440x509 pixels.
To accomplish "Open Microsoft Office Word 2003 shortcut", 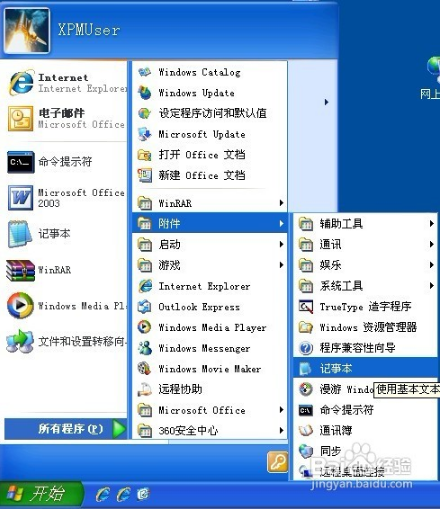I will point(66,198).
